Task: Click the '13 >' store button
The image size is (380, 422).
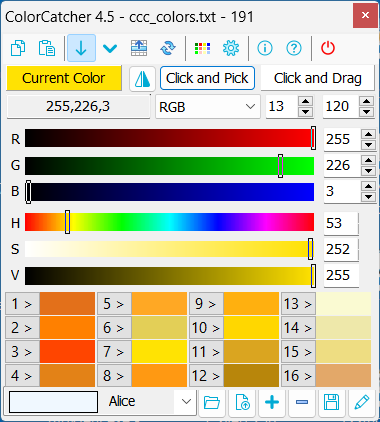Action: pos(298,304)
